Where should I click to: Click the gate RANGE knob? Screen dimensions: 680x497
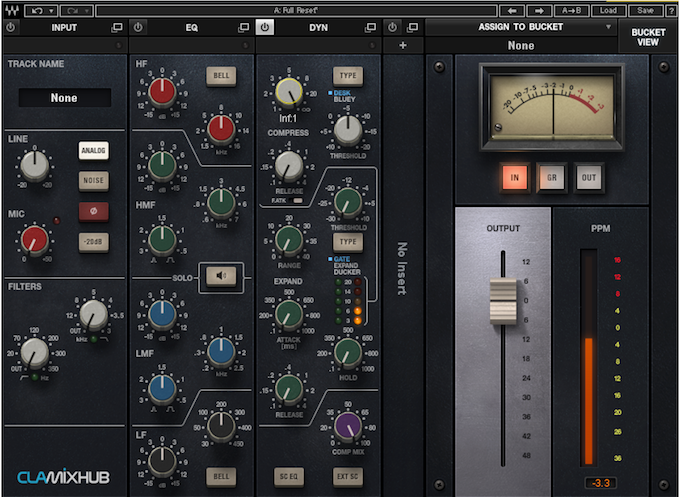[289, 240]
